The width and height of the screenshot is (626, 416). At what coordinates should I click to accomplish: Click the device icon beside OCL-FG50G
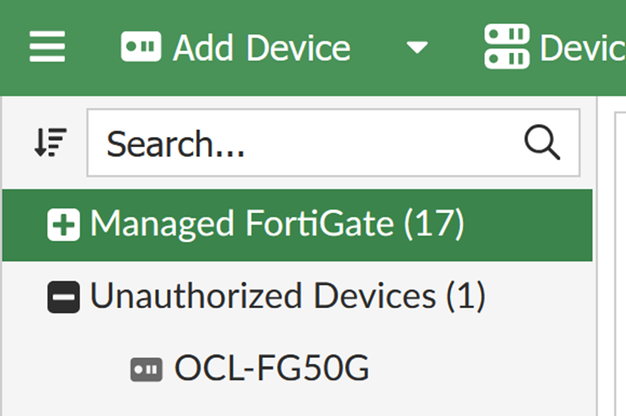[x=146, y=370]
